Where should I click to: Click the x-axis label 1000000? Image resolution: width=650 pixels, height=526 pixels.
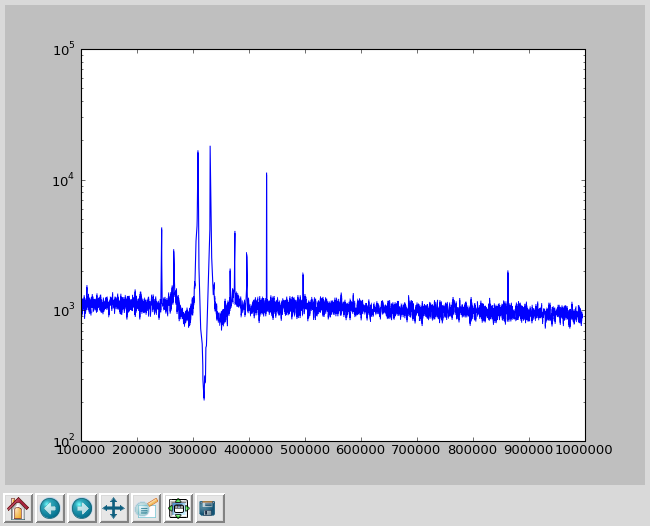tap(584, 450)
